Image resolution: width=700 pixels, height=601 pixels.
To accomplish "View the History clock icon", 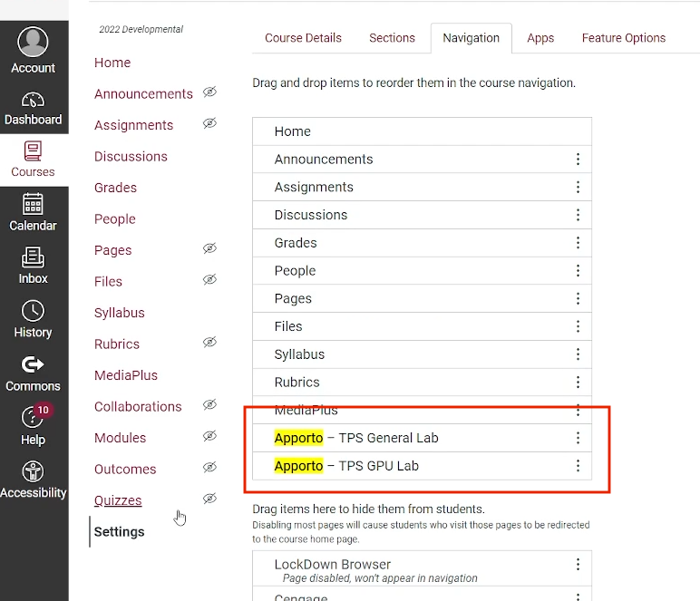I will (34, 311).
